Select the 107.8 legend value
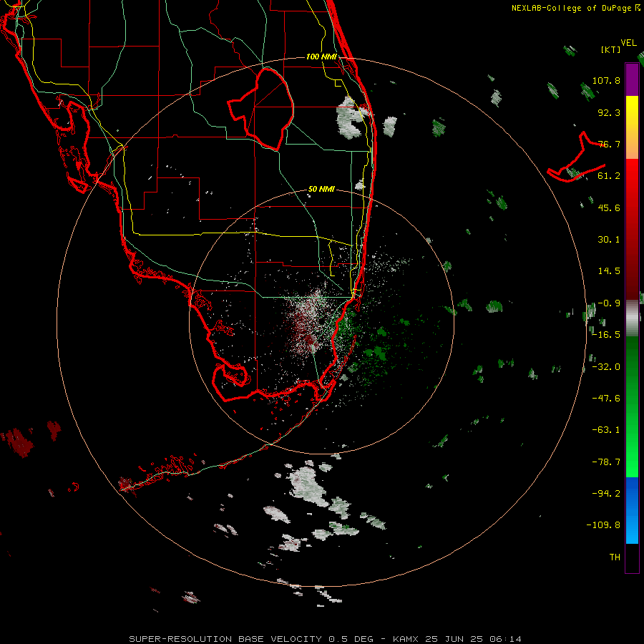644x644 pixels. [x=606, y=80]
